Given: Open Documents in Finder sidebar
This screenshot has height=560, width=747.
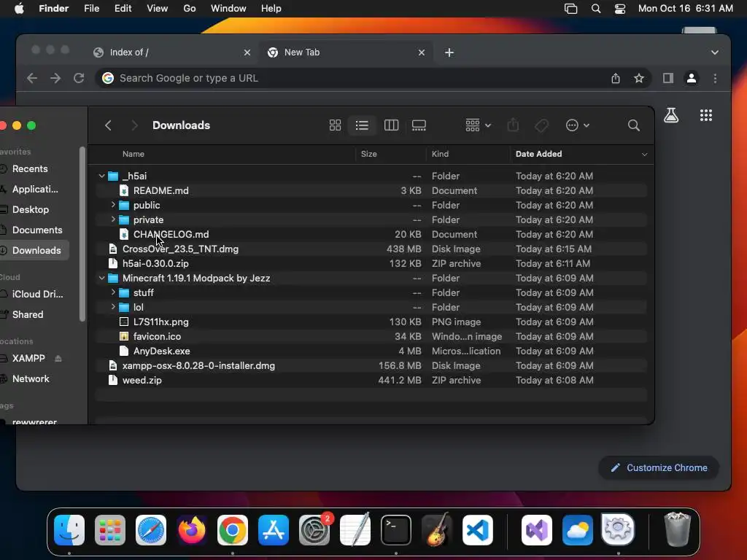Looking at the screenshot, I should coord(37,230).
